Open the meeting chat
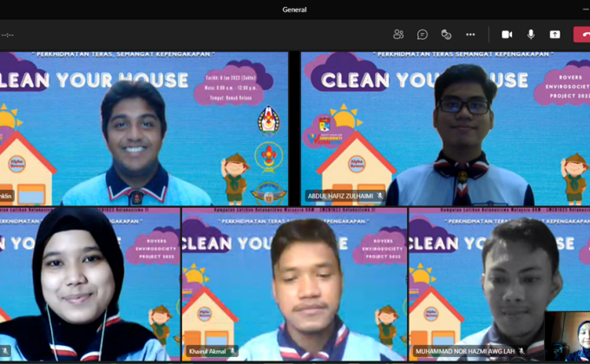Image resolution: width=590 pixels, height=364 pixels. tap(423, 35)
